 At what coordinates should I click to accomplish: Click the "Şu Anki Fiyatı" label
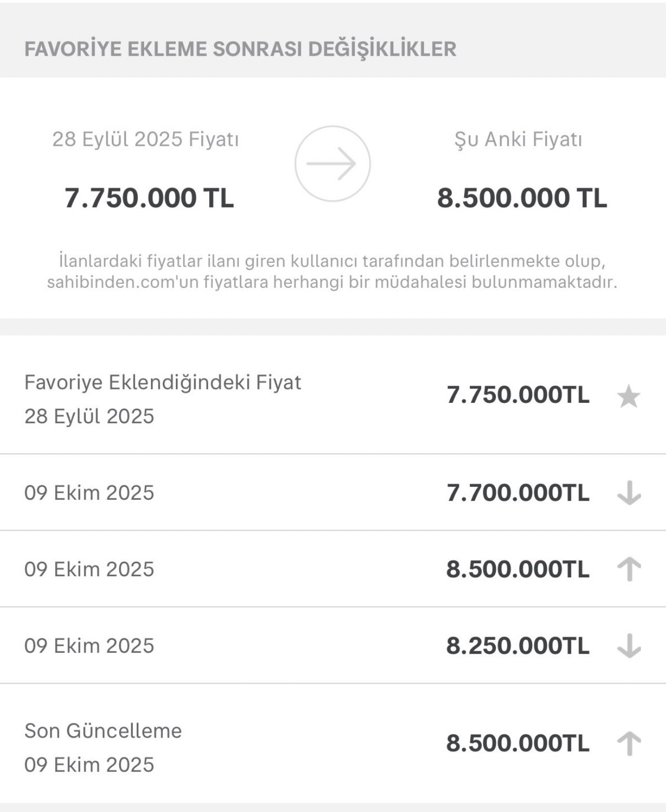point(518,139)
